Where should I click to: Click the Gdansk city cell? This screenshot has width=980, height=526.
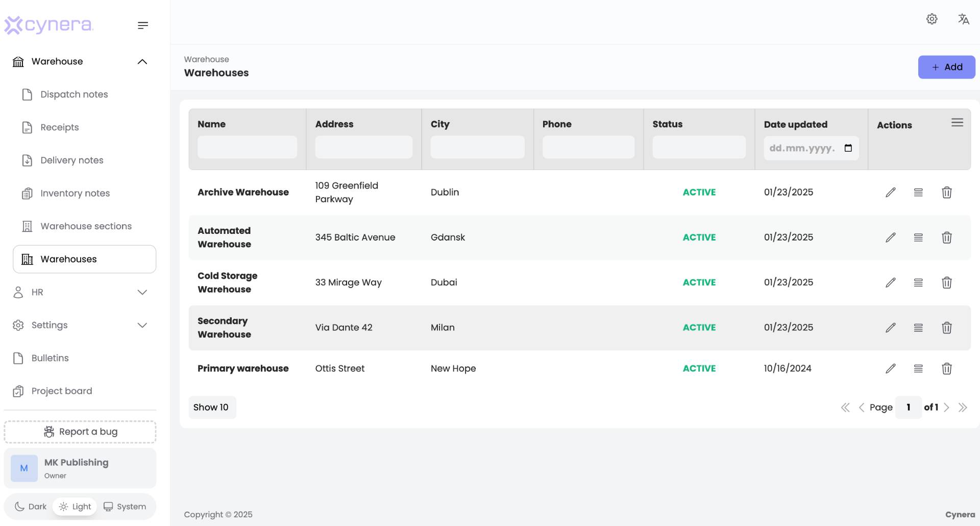point(448,237)
